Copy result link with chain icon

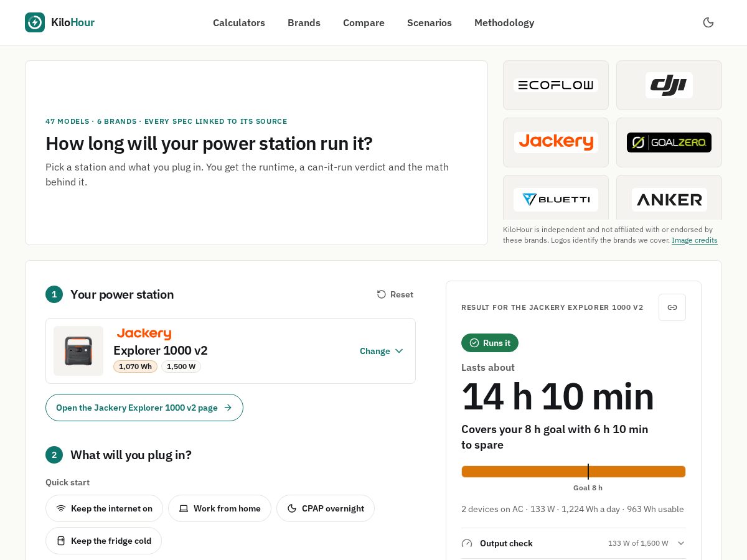click(672, 307)
